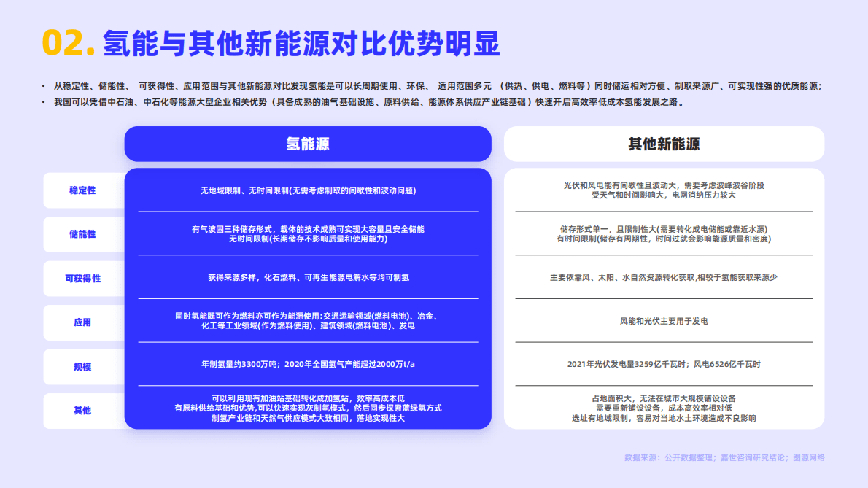Expand the 稳定性 comparison row
This screenshot has height=488, width=868.
[309, 190]
